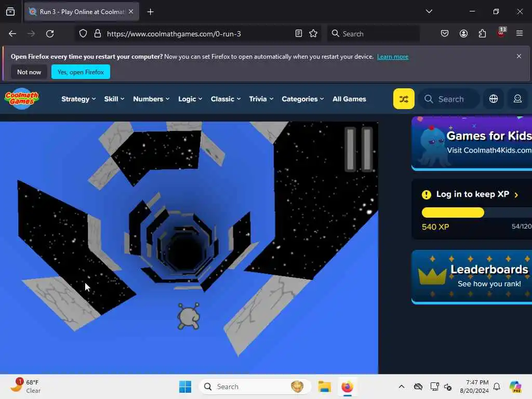Image resolution: width=532 pixels, height=399 pixels.
Task: Expand the Trivia menu
Action: pos(261,99)
